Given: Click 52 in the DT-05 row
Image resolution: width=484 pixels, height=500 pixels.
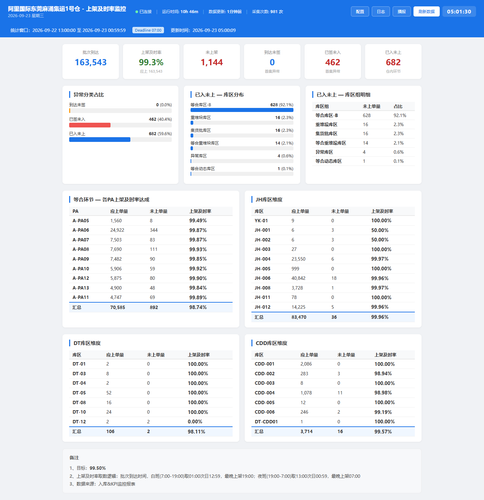Looking at the screenshot, I should pyautogui.click(x=109, y=393).
